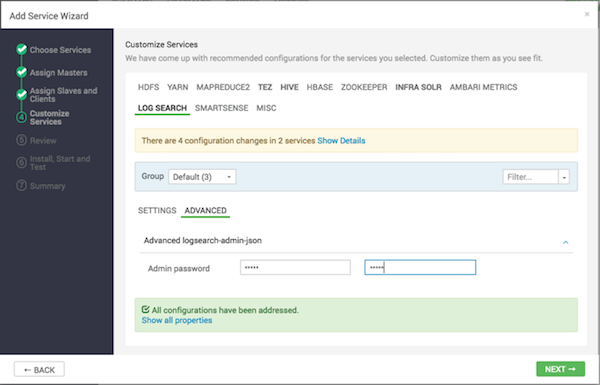Click the Assign Slaves and Clients checkmark
The width and height of the screenshot is (600, 385).
tap(21, 95)
